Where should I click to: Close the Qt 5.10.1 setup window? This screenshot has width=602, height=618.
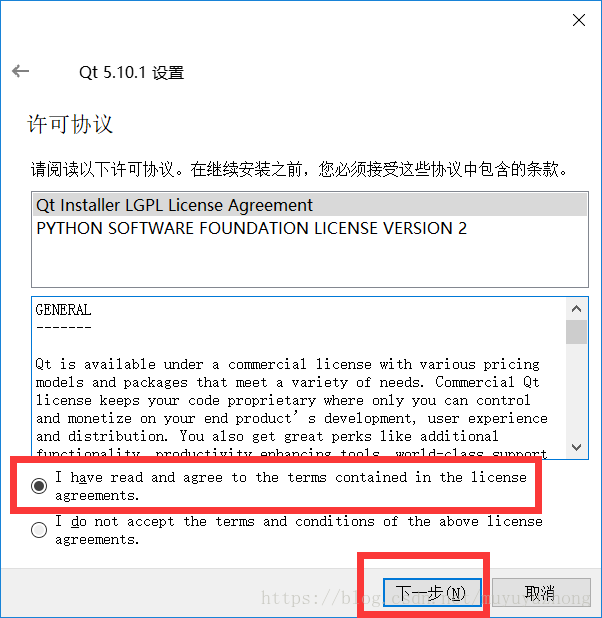(579, 20)
